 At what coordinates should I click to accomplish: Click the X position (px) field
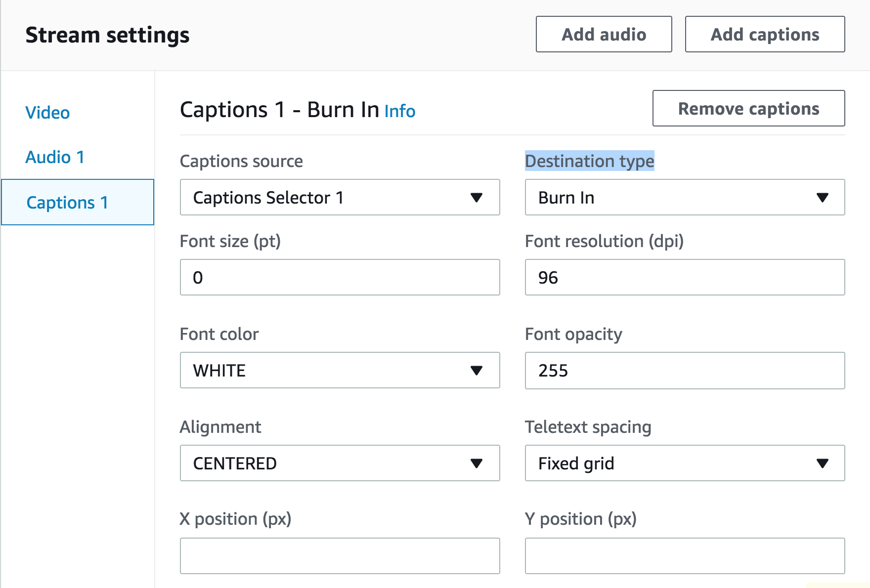point(340,556)
